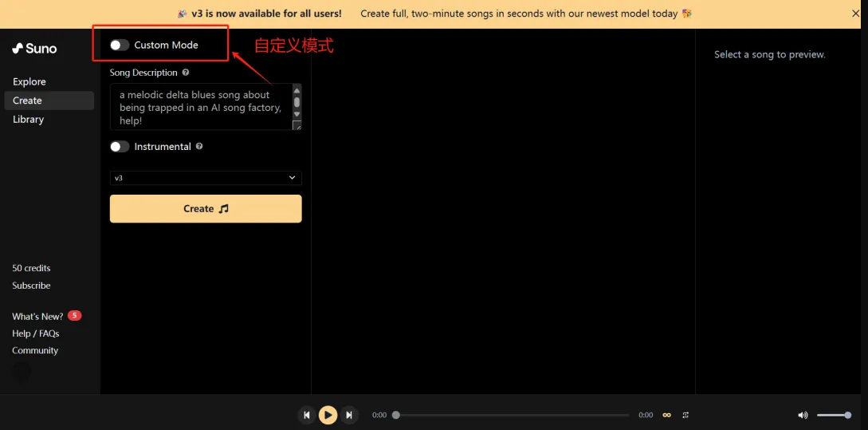Click help icon next to Instrumental
Viewport: 868px width, 430px height.
(199, 147)
